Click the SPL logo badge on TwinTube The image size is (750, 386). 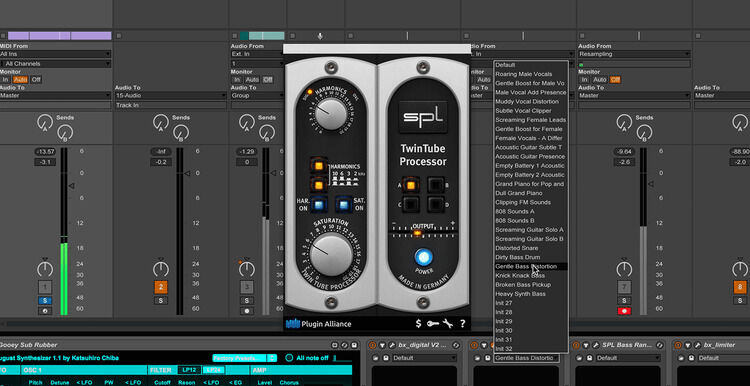tap(423, 117)
